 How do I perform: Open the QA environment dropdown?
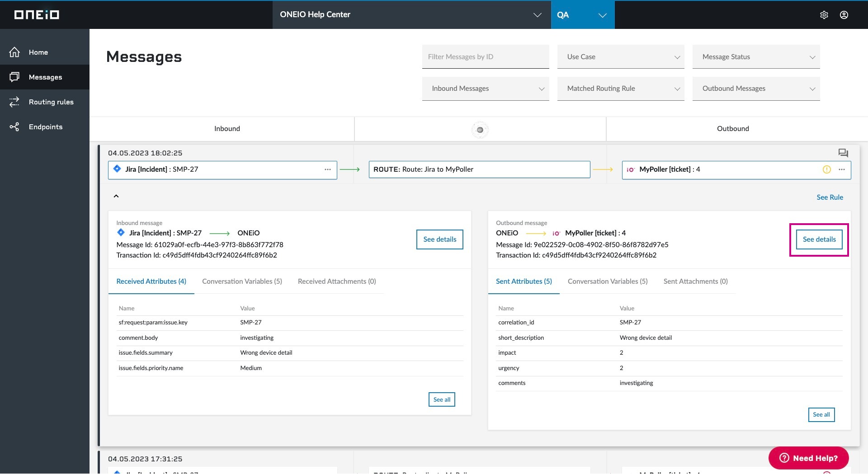pyautogui.click(x=582, y=14)
